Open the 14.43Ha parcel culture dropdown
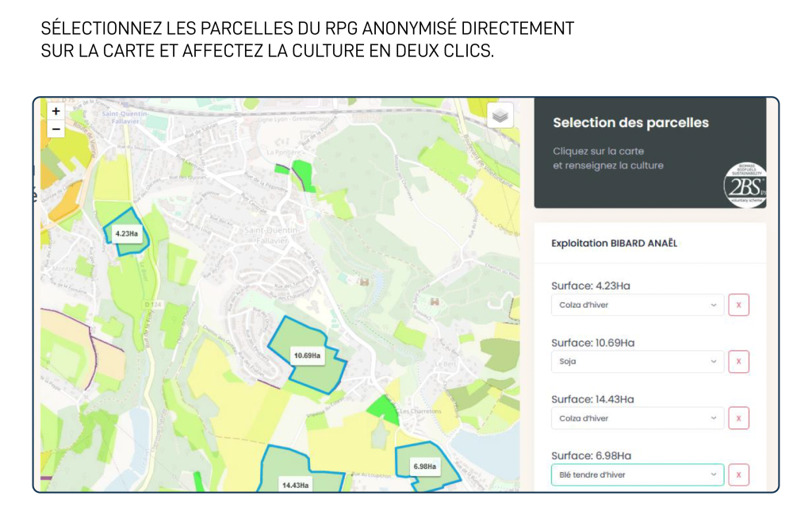 click(x=637, y=418)
